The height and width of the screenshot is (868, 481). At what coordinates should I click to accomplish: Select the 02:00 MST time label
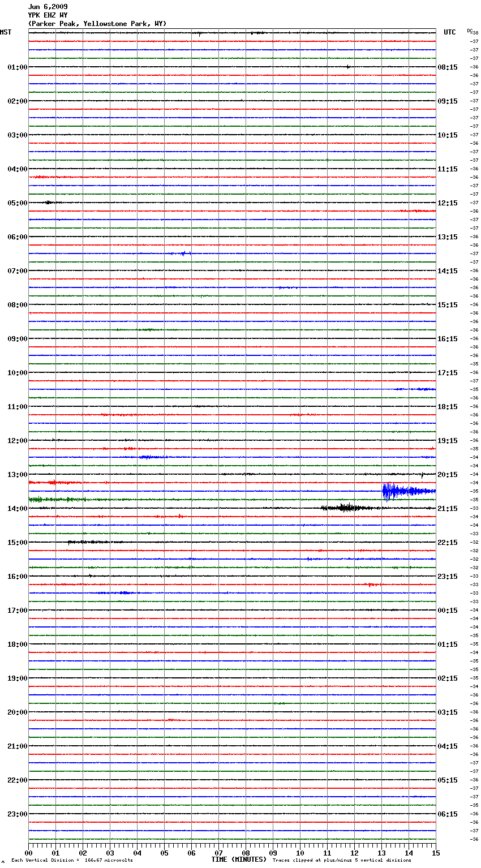pos(17,101)
